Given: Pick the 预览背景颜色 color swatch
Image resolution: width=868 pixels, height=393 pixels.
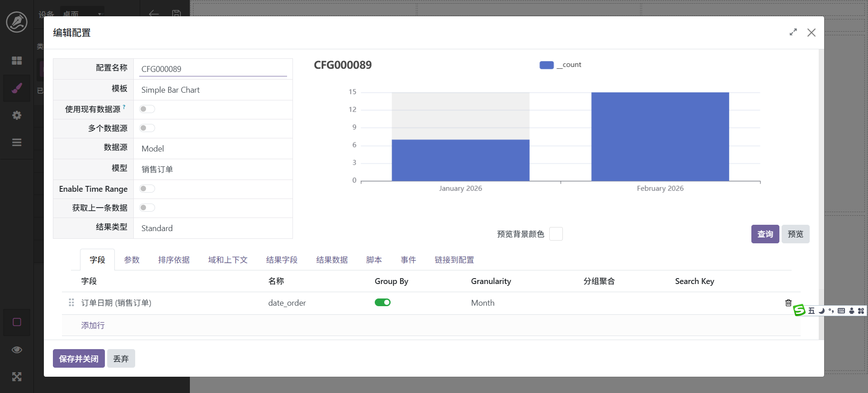Looking at the screenshot, I should (556, 234).
